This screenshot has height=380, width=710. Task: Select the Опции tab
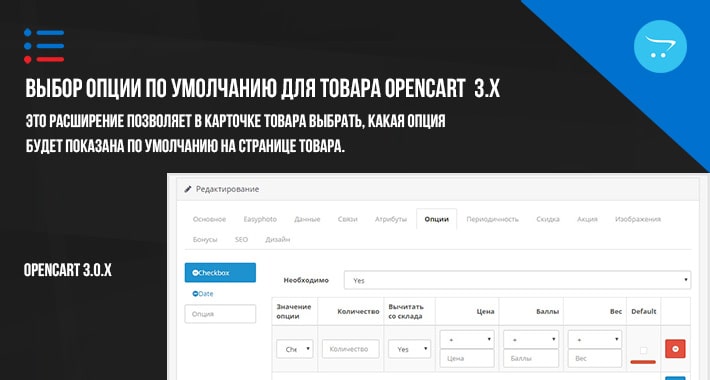[x=437, y=219]
